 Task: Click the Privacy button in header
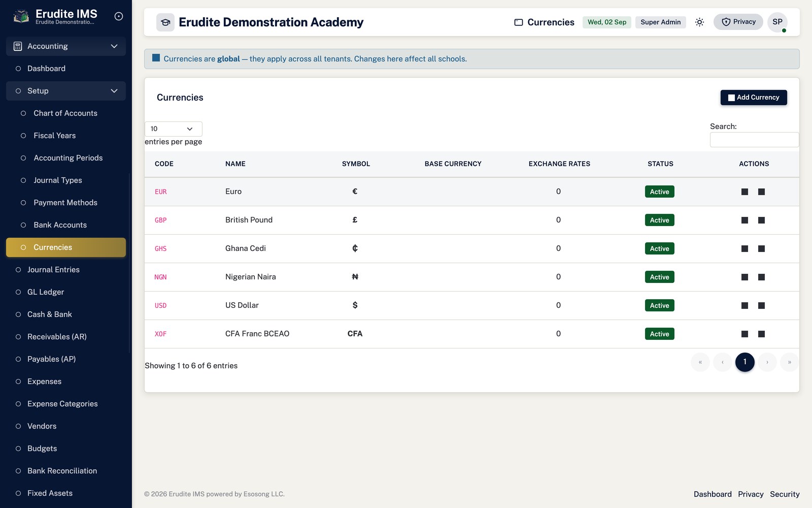coord(738,22)
